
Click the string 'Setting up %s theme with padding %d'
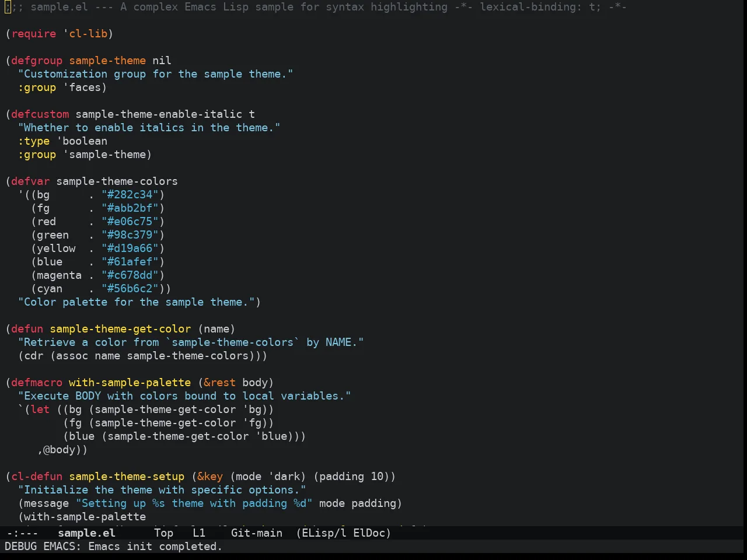(194, 503)
